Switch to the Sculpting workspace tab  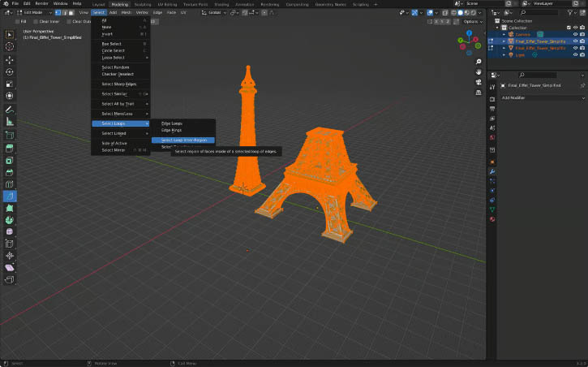tap(142, 4)
